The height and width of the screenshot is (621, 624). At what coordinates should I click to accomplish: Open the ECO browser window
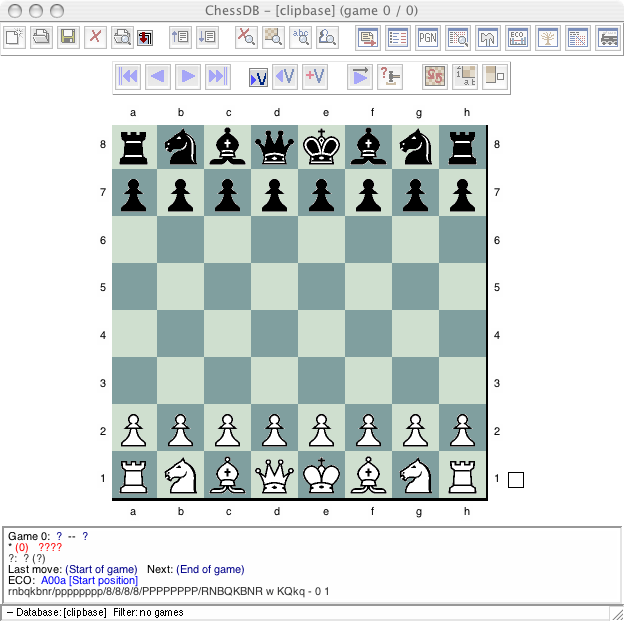pos(518,38)
